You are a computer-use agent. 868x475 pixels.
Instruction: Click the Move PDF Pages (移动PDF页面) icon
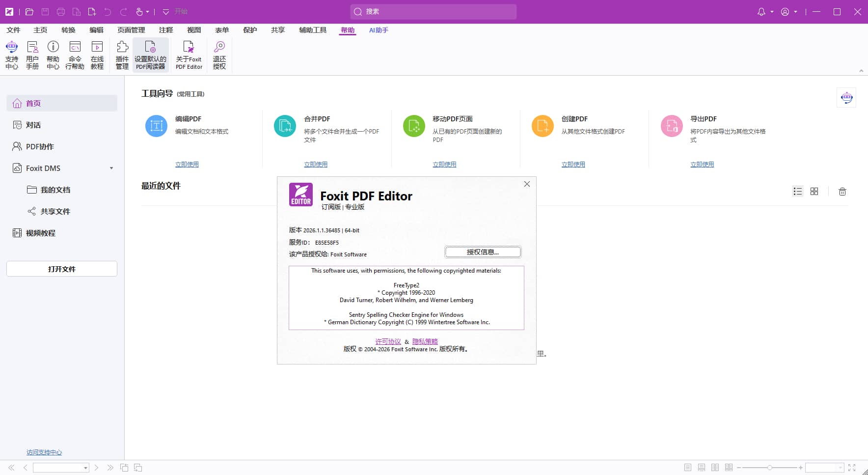coord(414,126)
